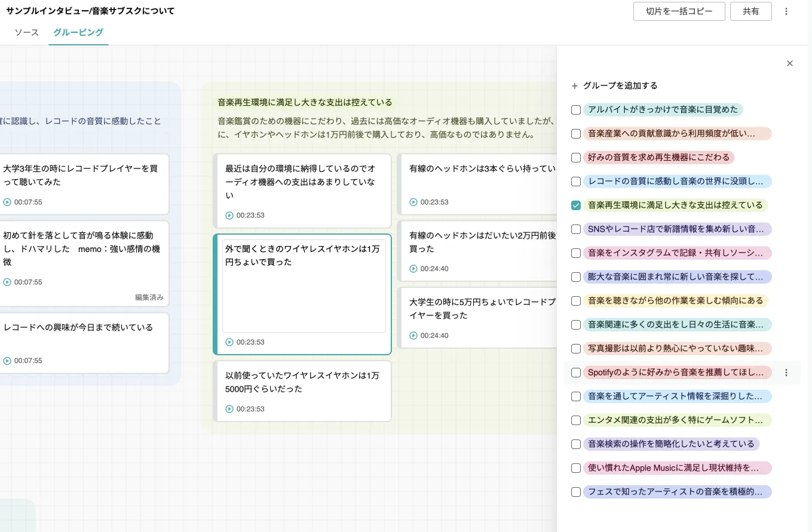The image size is (812, 532).
Task: Play the clip on the レコードへの興味が今日まで card
Action: [7, 361]
